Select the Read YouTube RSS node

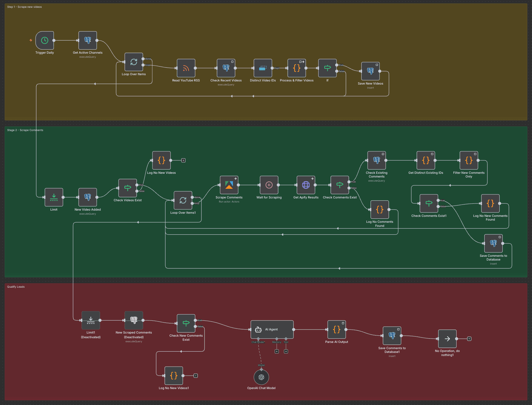186,68
